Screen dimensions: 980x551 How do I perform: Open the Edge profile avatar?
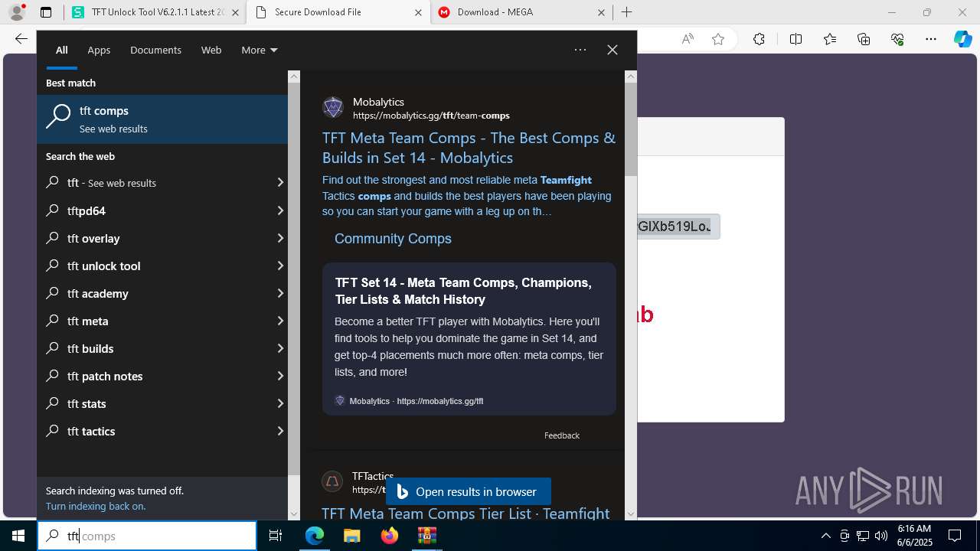tap(17, 12)
